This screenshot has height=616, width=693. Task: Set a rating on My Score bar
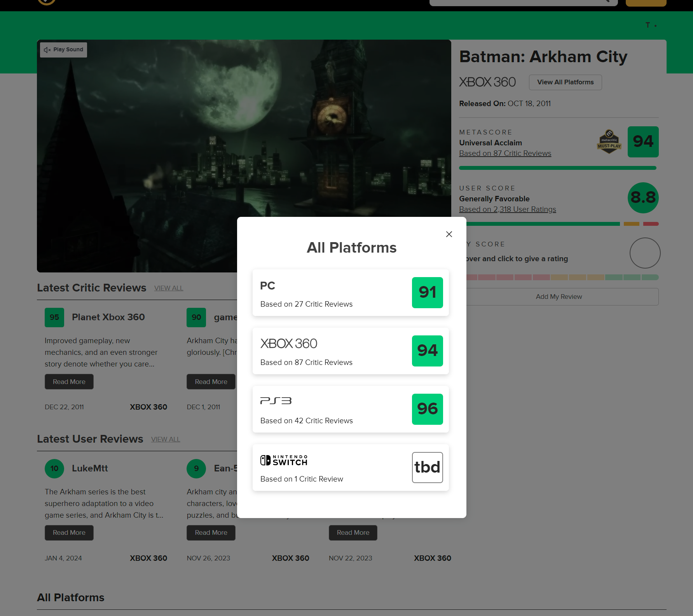(562, 277)
